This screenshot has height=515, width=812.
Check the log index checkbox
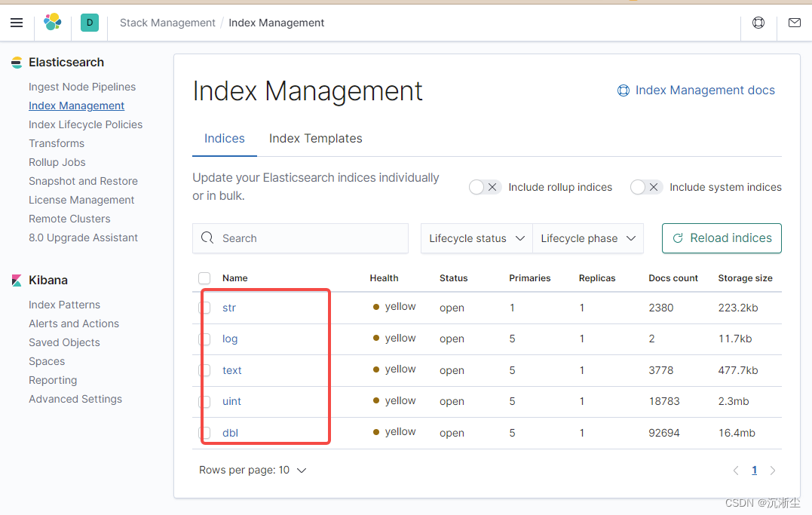(204, 339)
